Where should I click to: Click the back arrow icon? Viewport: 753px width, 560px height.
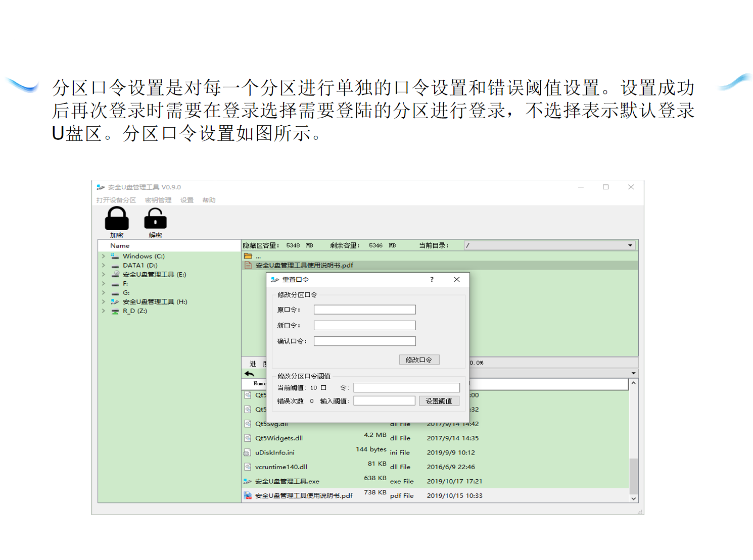coord(249,374)
